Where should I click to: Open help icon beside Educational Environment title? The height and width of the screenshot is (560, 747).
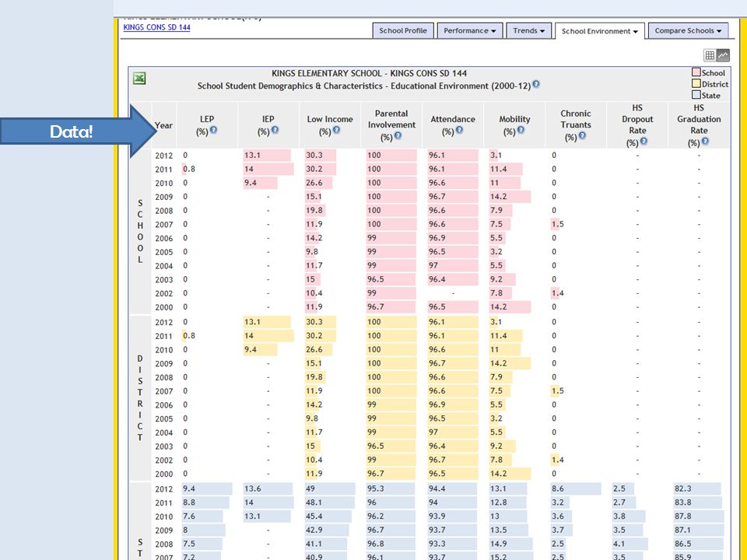pos(536,84)
